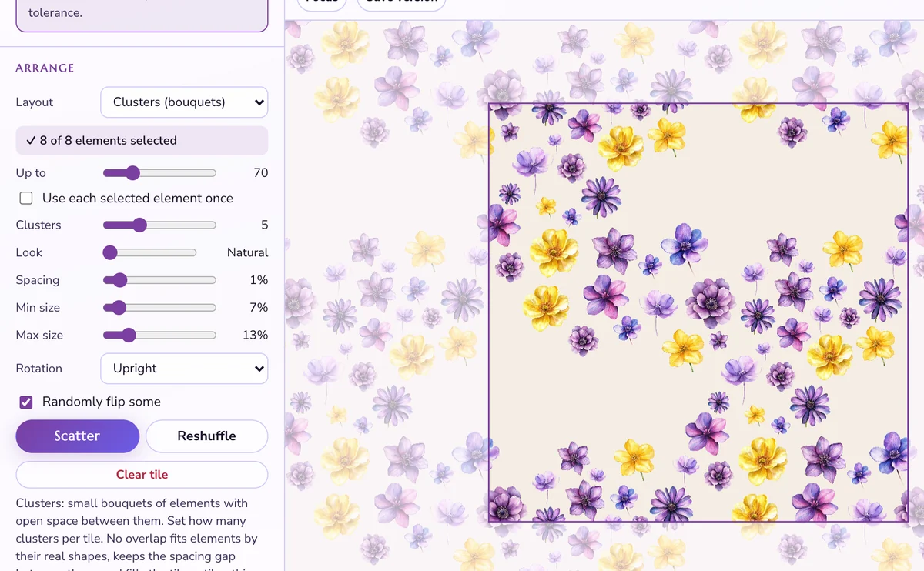This screenshot has height=571, width=924.
Task: Uncheck the 'Randomly flip some' checkbox
Action: click(x=26, y=402)
